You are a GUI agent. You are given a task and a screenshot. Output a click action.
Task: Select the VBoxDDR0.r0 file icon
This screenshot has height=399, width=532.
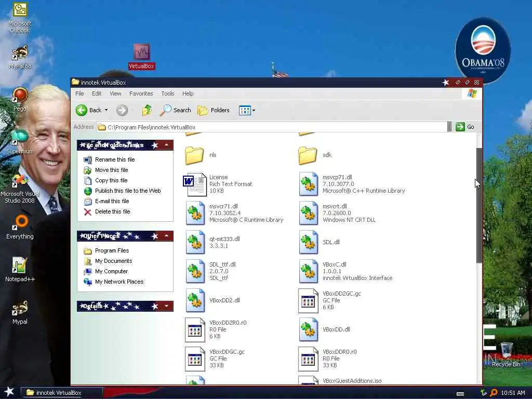tap(309, 358)
